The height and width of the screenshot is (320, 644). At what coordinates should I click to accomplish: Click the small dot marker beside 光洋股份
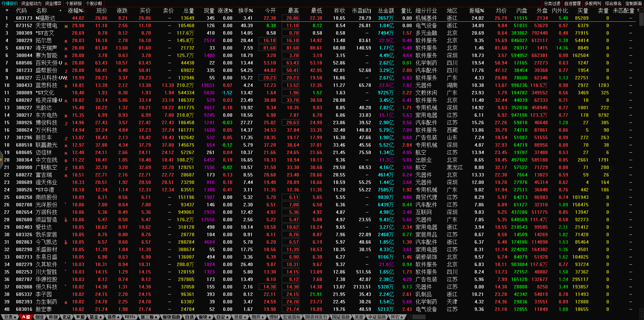point(65,204)
